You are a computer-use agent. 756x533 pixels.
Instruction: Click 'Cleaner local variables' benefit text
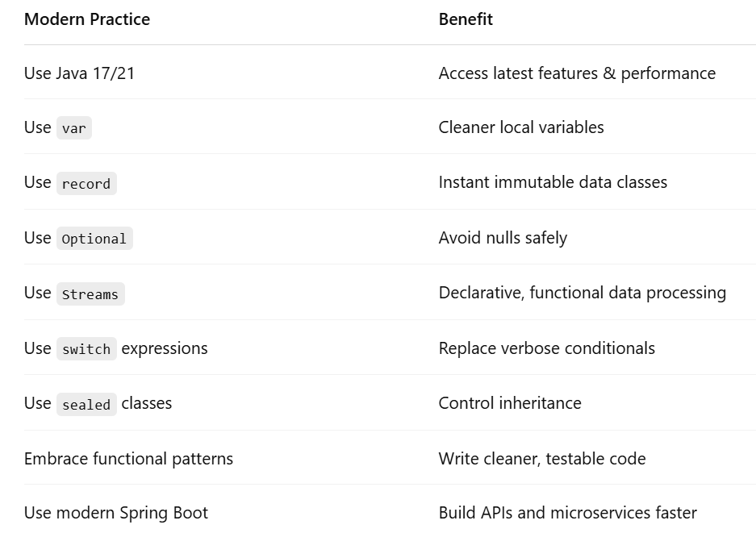point(521,127)
